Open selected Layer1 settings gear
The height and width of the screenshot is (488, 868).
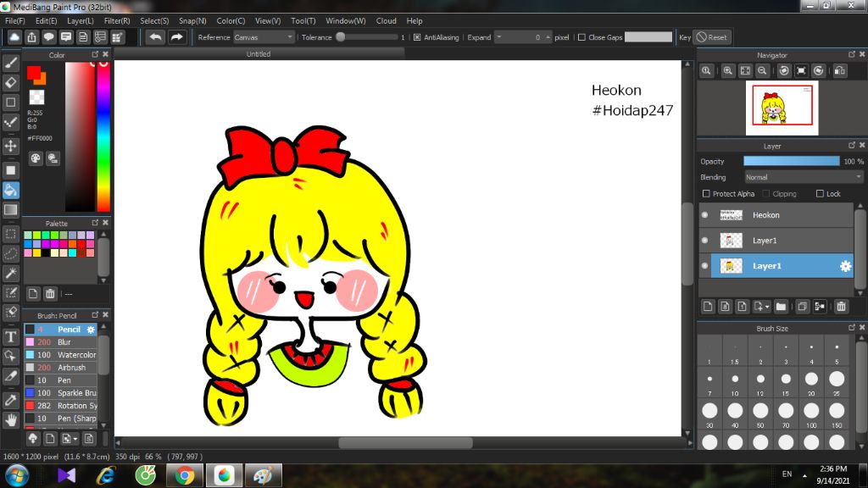845,266
